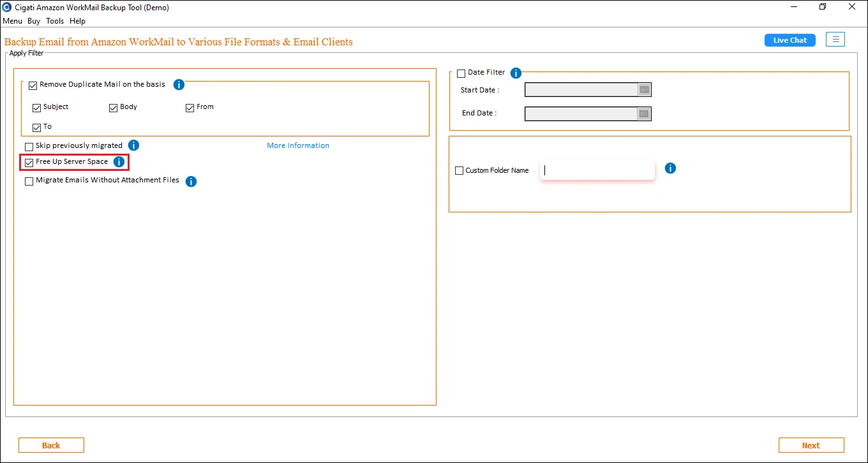Toggle the From checkbox
This screenshot has height=463, width=868.
pos(190,108)
